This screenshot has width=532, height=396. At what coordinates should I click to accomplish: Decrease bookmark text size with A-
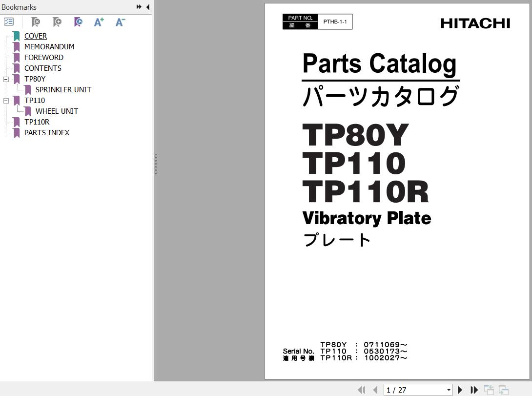120,22
